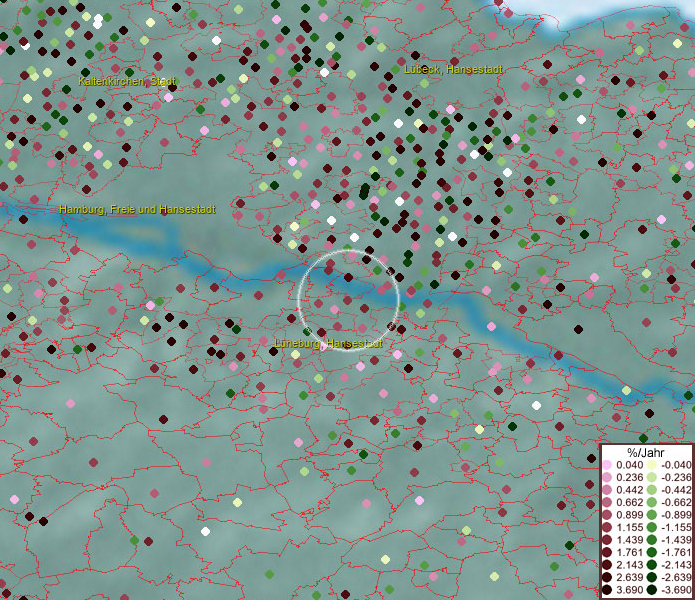
Task: Choose the 1.761 dark red legend dot
Action: (x=607, y=553)
